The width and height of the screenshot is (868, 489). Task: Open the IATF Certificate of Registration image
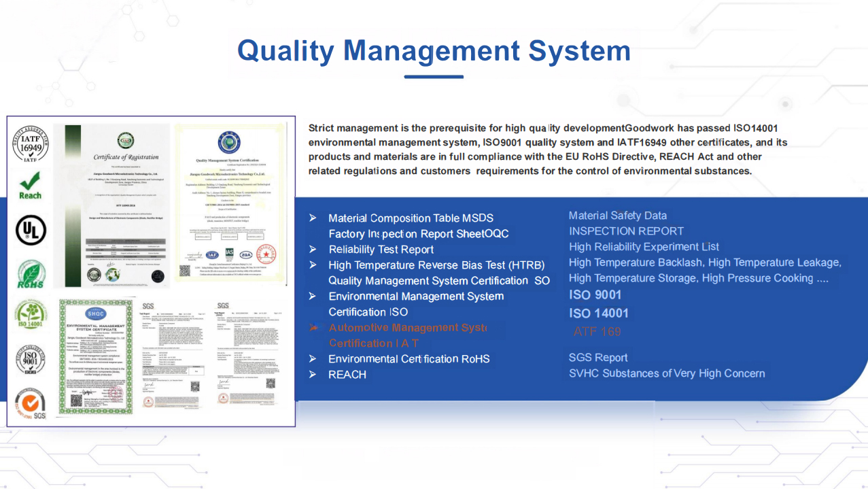pyautogui.click(x=111, y=205)
